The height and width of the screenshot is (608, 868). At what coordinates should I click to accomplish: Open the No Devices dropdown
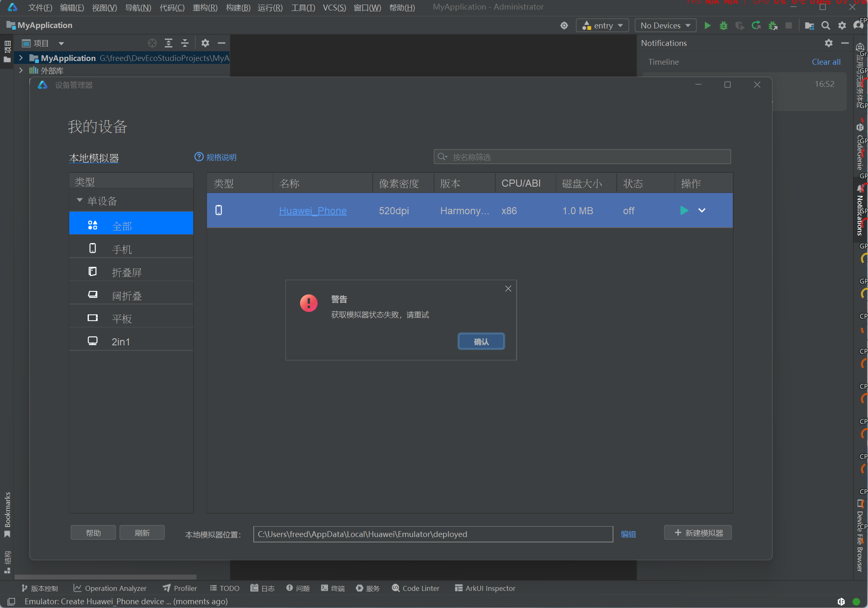coord(665,25)
